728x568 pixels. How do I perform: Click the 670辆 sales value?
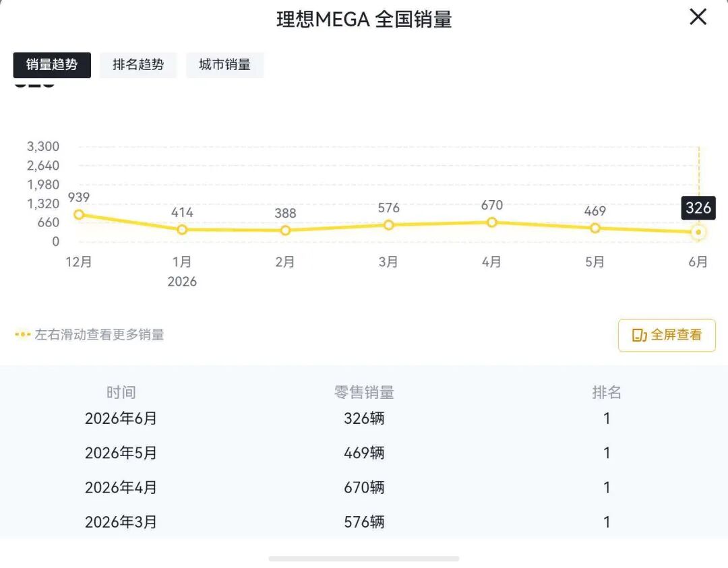[x=364, y=488]
